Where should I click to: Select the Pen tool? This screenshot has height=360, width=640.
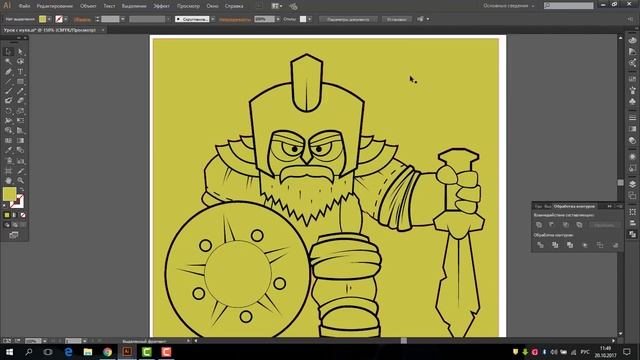pos(8,71)
